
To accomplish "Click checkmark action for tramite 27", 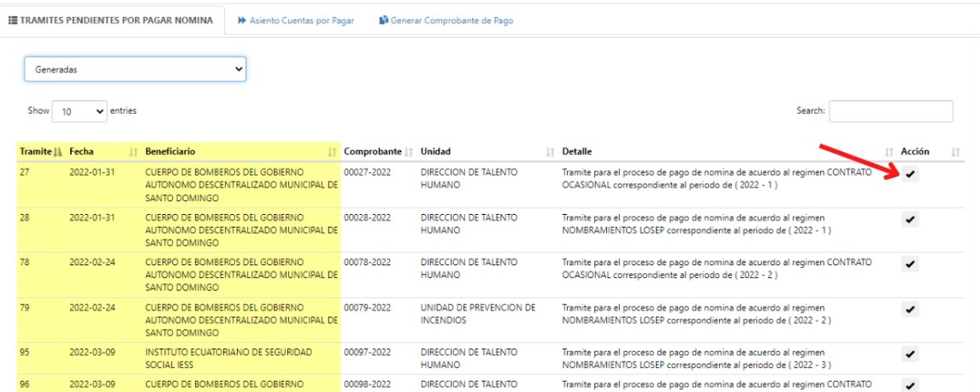I will pos(910,175).
